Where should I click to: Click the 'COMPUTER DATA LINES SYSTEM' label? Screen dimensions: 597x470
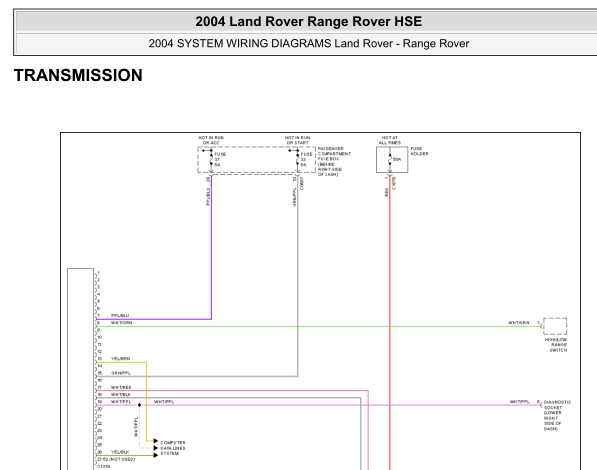click(173, 448)
